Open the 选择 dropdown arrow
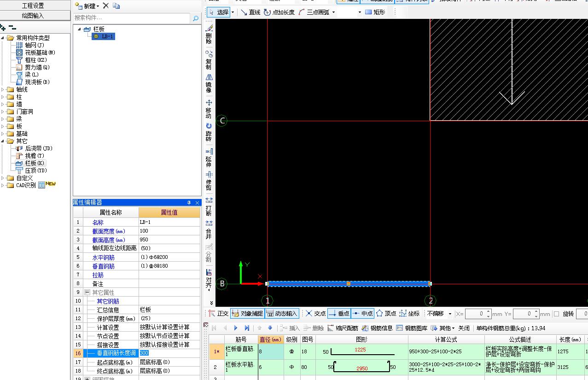 233,12
